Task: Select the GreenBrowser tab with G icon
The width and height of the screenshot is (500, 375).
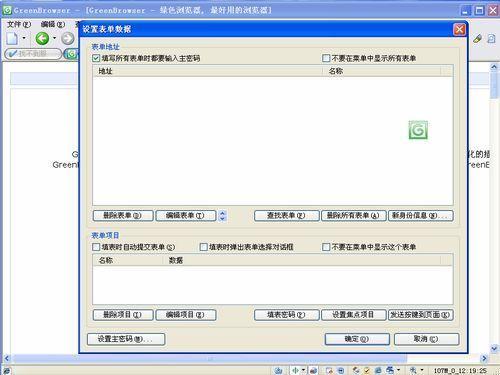Action: (x=71, y=54)
